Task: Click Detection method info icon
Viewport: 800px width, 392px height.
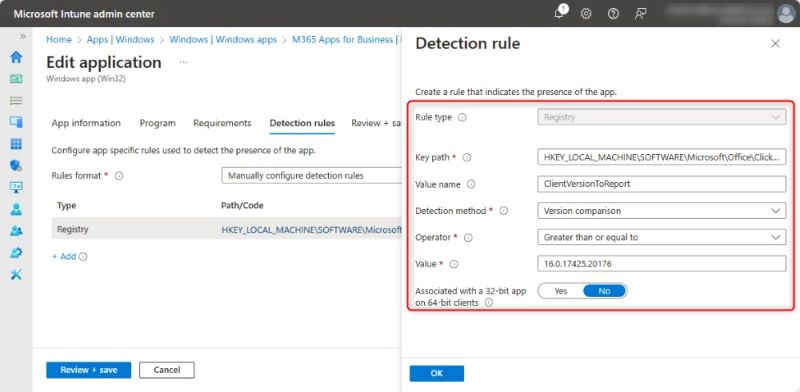Action: click(504, 211)
